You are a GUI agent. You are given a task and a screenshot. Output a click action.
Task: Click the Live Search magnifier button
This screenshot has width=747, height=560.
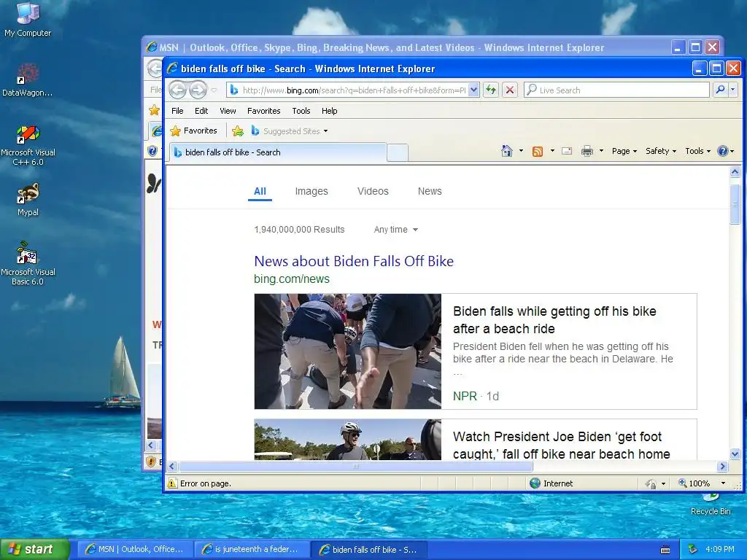tap(720, 90)
